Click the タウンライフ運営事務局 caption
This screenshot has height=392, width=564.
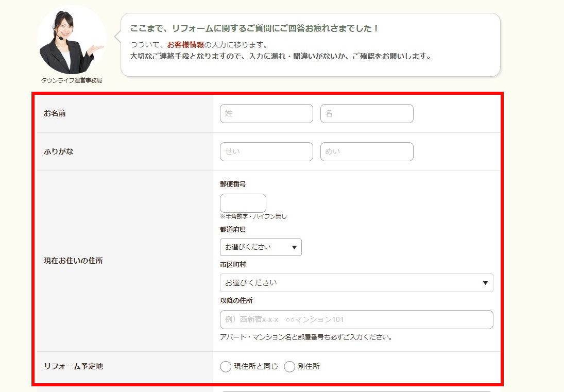72,81
